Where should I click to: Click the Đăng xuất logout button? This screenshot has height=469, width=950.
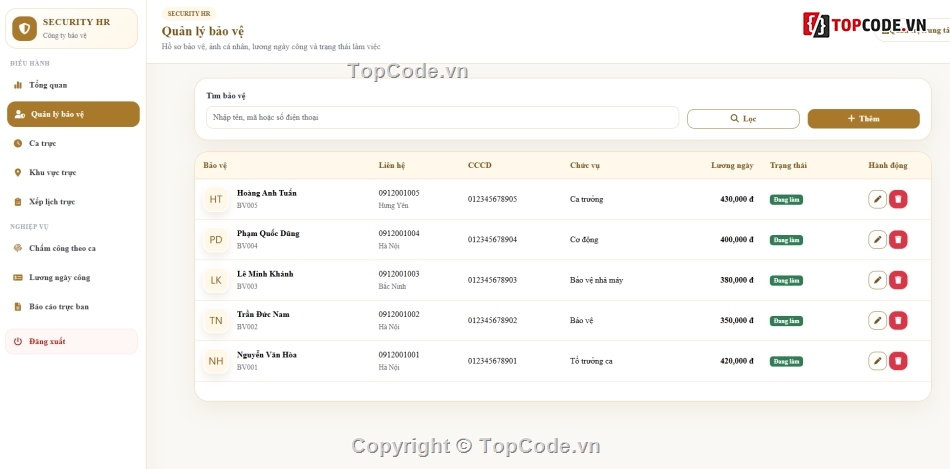[71, 342]
